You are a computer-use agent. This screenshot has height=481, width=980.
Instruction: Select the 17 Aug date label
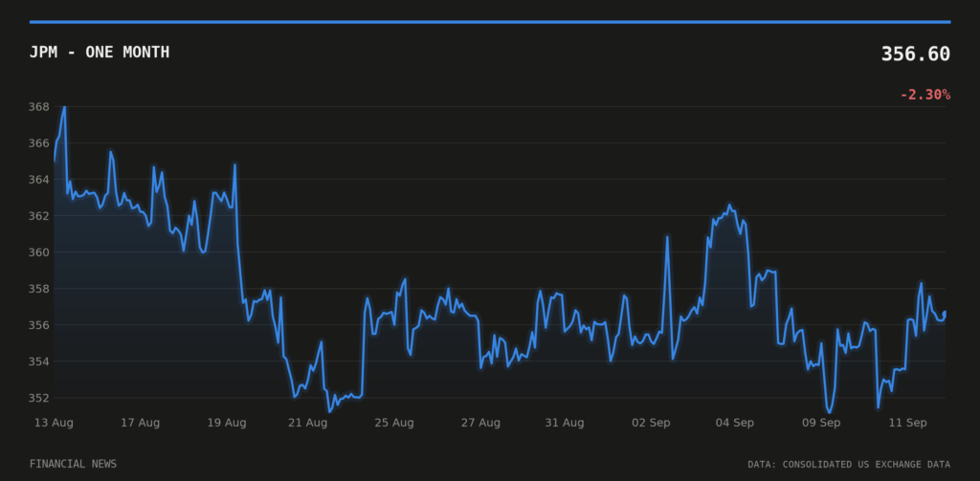(x=140, y=423)
